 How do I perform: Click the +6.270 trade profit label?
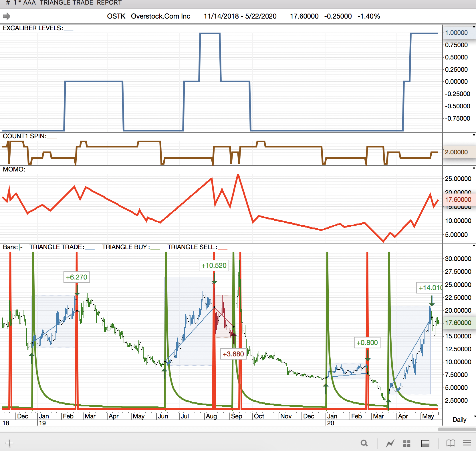76,277
